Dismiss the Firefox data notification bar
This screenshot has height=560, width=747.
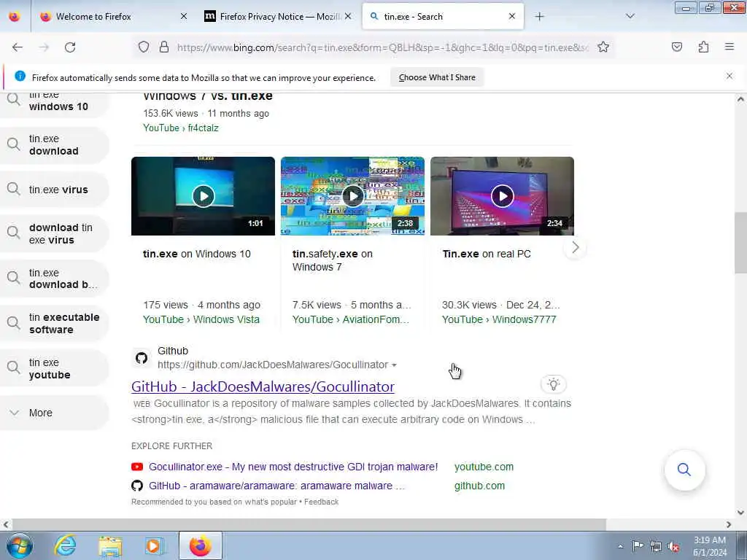tap(729, 76)
